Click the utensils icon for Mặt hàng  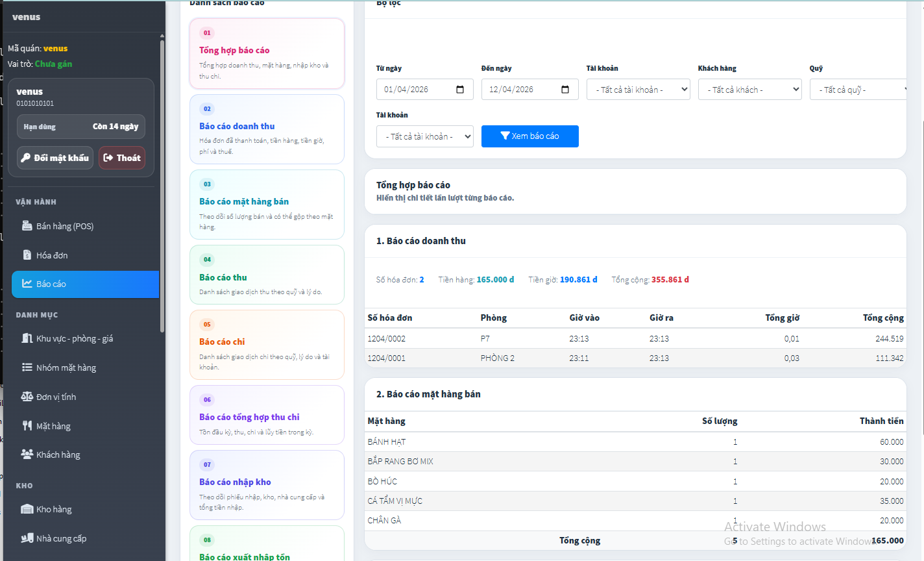tap(27, 426)
